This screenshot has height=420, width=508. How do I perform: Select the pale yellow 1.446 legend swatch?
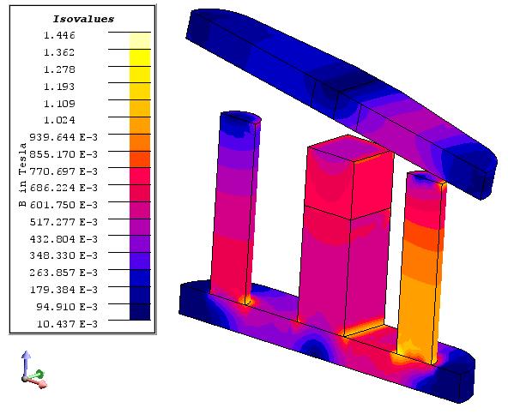(140, 41)
